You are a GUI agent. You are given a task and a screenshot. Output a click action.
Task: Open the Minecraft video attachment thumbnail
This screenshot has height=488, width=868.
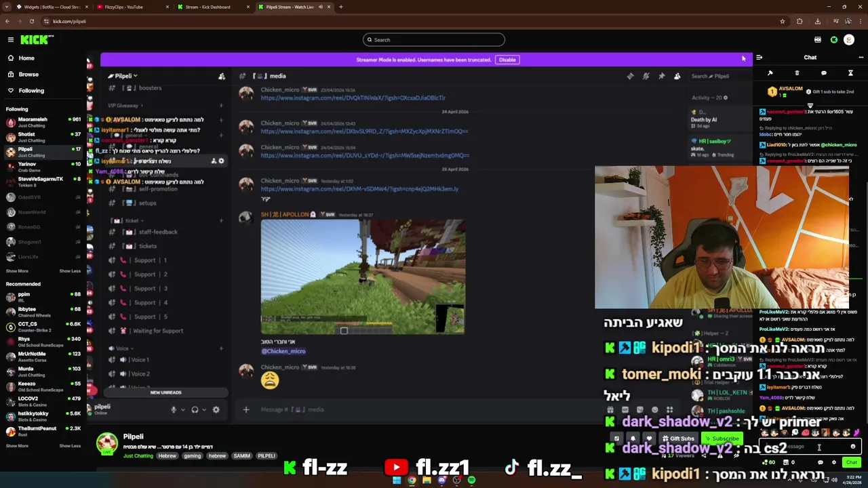[x=363, y=277]
